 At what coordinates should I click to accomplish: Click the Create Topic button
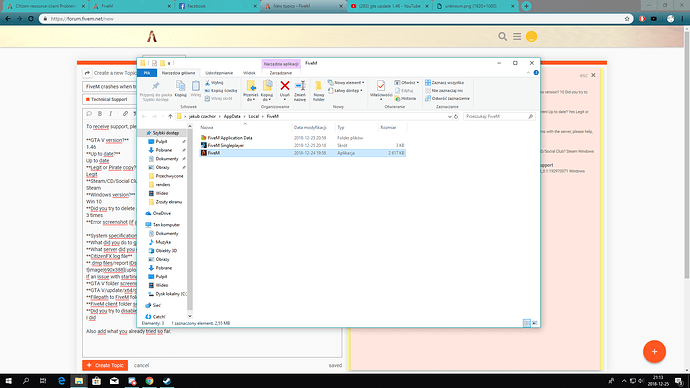[x=105, y=365]
